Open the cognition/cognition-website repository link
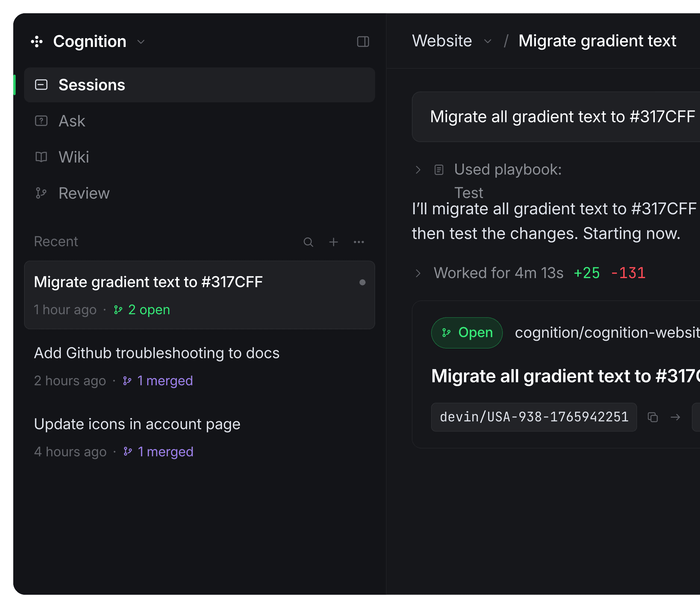This screenshot has width=700, height=608. click(x=607, y=333)
